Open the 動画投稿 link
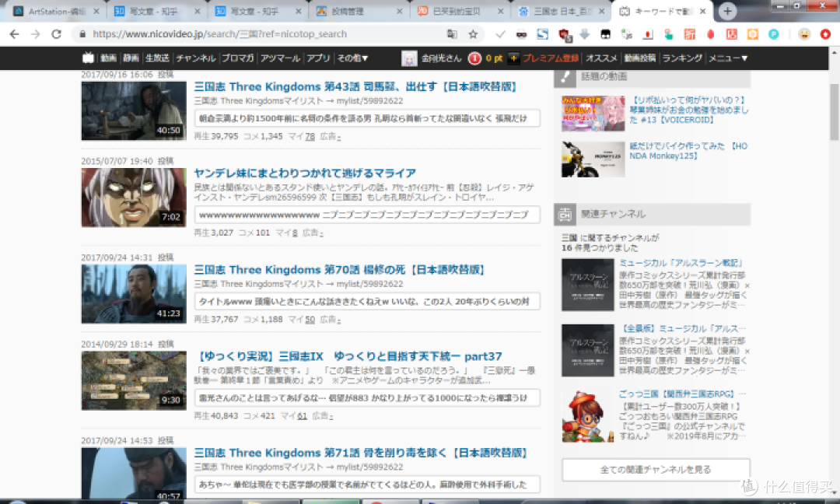The image size is (840, 504). 639,58
